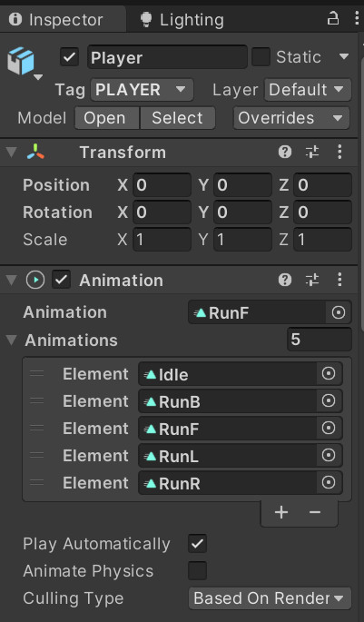Open the Inspector panel options menu
The width and height of the screenshot is (364, 622).
tap(356, 19)
